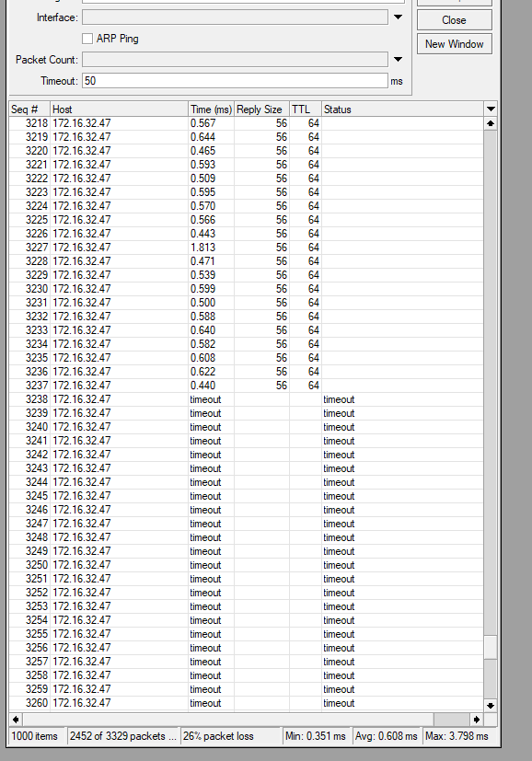Viewport: 532px width, 761px height.
Task: Click the 2452 of 3329 packets status entry
Action: click(x=123, y=736)
